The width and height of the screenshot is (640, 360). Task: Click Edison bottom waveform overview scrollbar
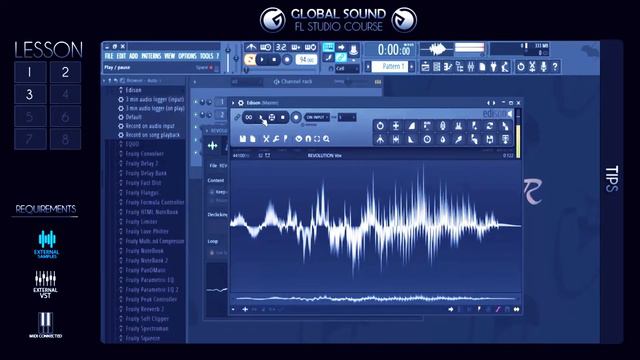pyautogui.click(x=376, y=299)
